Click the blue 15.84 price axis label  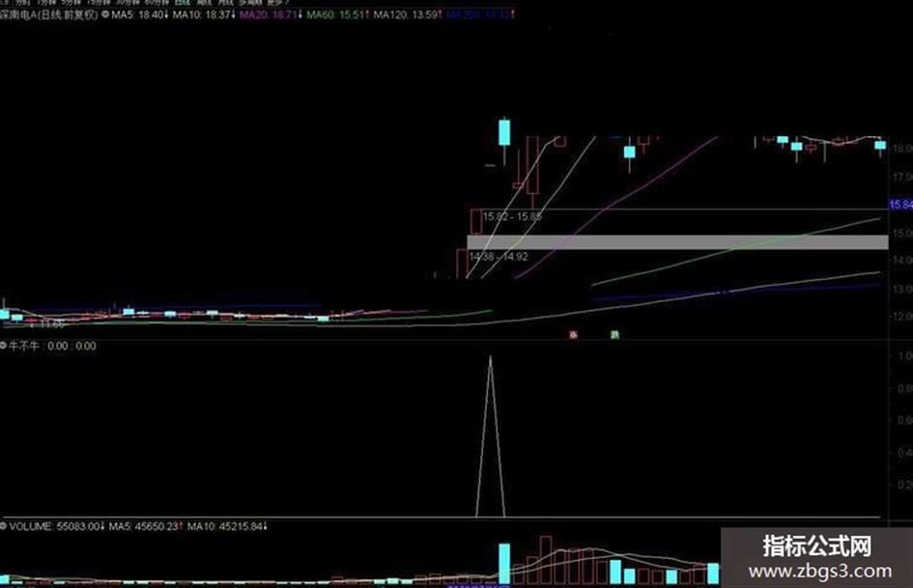point(900,205)
